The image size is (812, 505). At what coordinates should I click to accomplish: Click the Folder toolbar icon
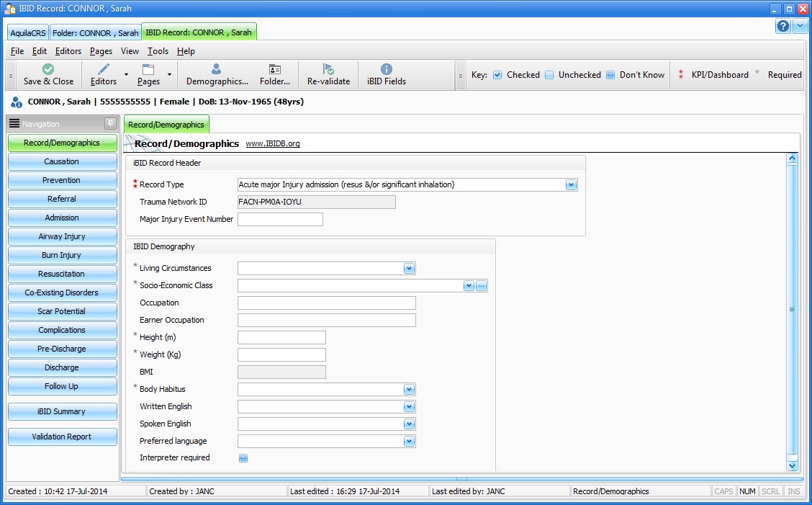275,69
